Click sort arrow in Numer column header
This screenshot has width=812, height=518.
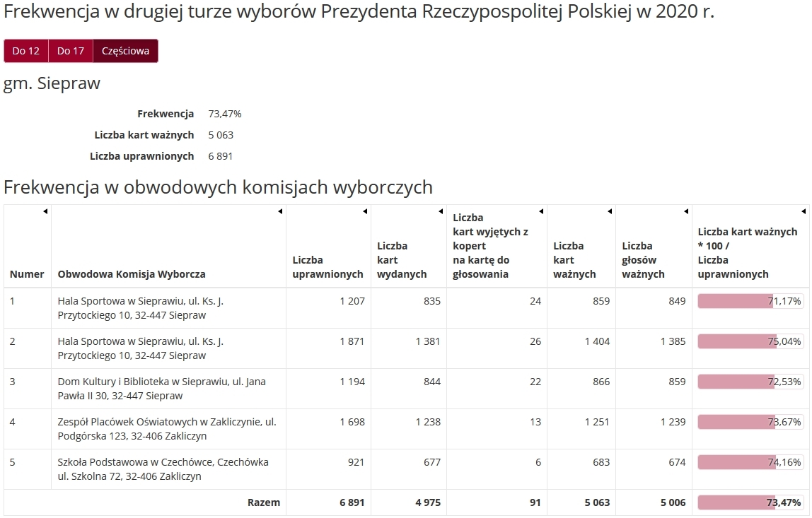[45, 211]
